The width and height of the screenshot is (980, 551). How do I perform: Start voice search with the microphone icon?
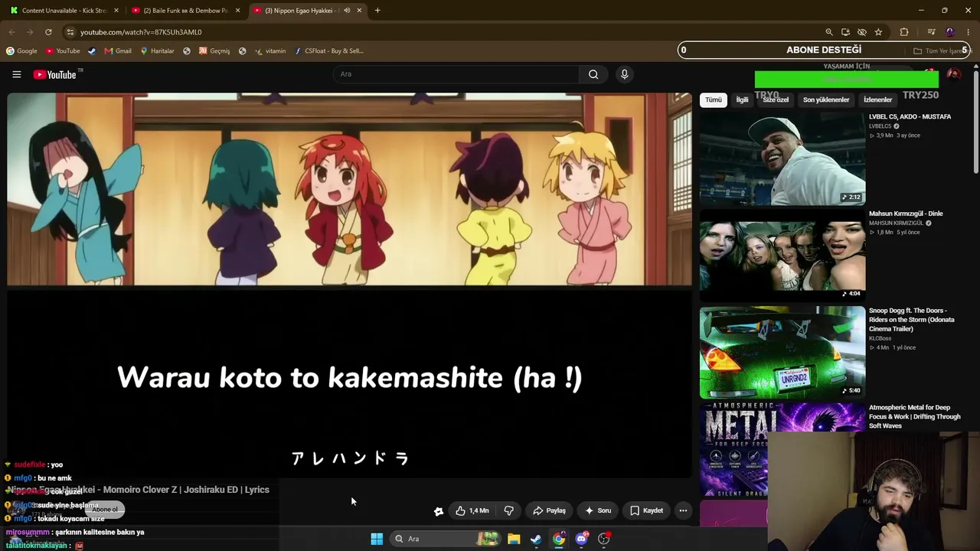pos(625,74)
